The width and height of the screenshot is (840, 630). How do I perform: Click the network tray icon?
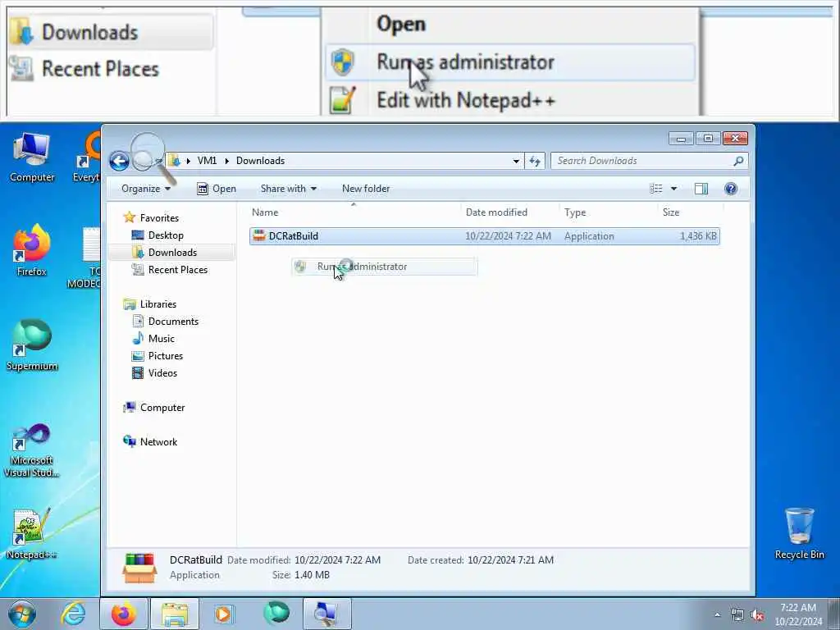click(737, 615)
